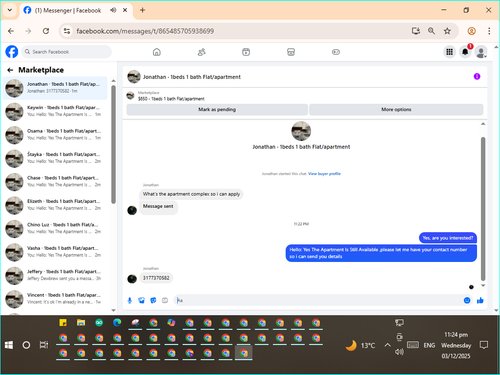Go forward in browser history
This screenshot has width=500, height=375.
point(28,31)
